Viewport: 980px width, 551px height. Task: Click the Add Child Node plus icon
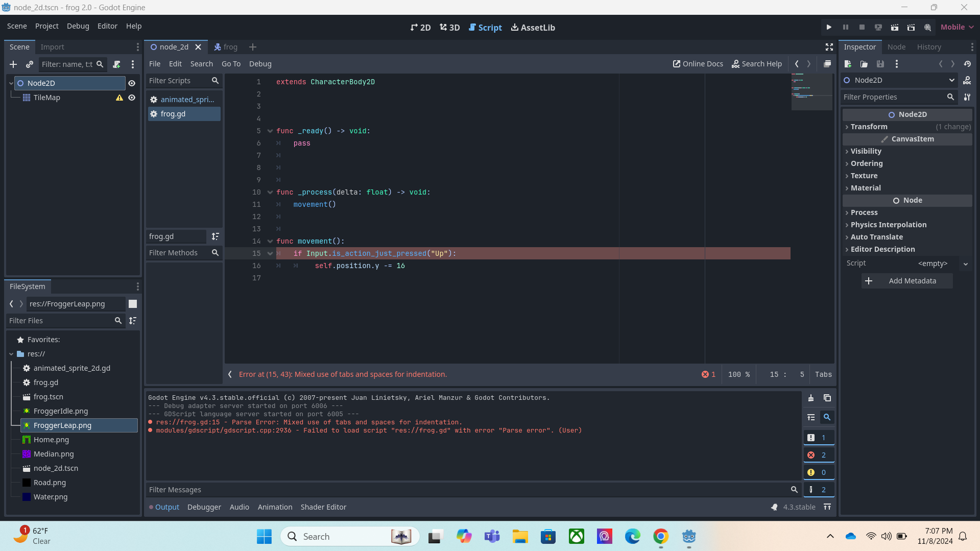click(13, 64)
